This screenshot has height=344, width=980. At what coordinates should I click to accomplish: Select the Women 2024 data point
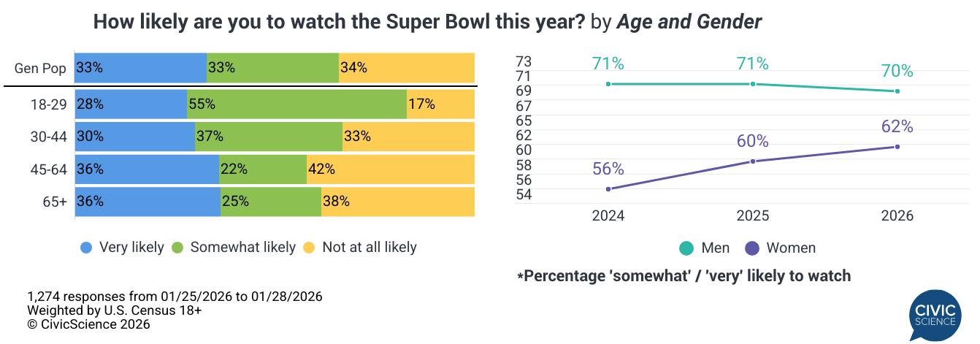coord(608,189)
